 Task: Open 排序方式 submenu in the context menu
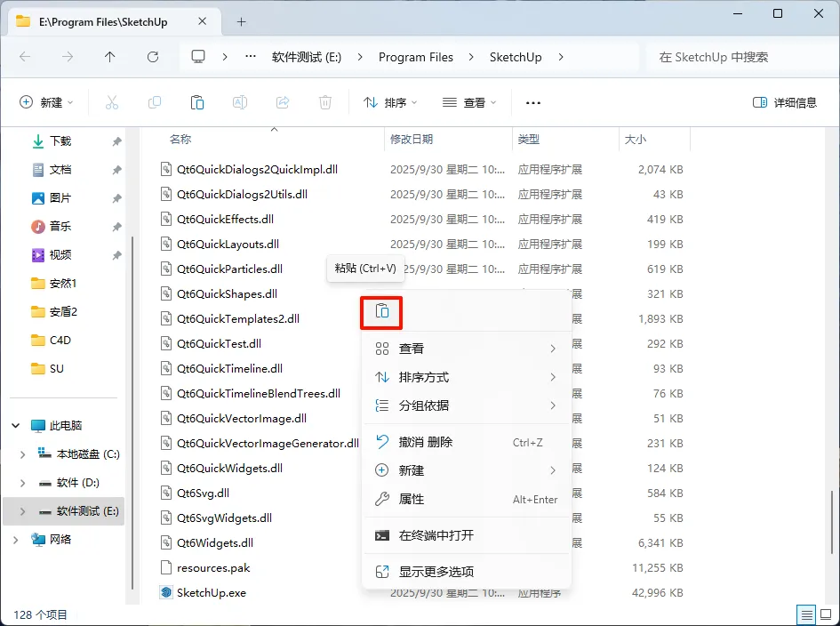click(x=466, y=377)
